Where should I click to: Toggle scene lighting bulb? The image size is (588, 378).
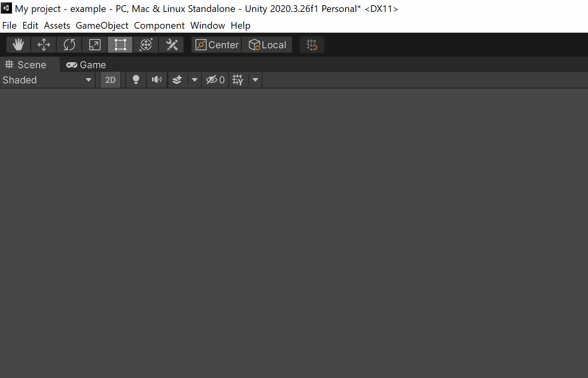point(136,80)
